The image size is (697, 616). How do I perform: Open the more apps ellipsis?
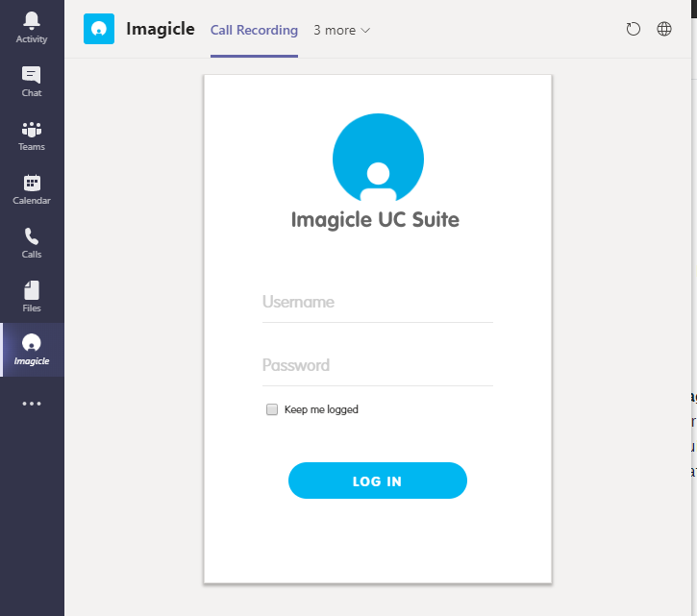[x=32, y=404]
